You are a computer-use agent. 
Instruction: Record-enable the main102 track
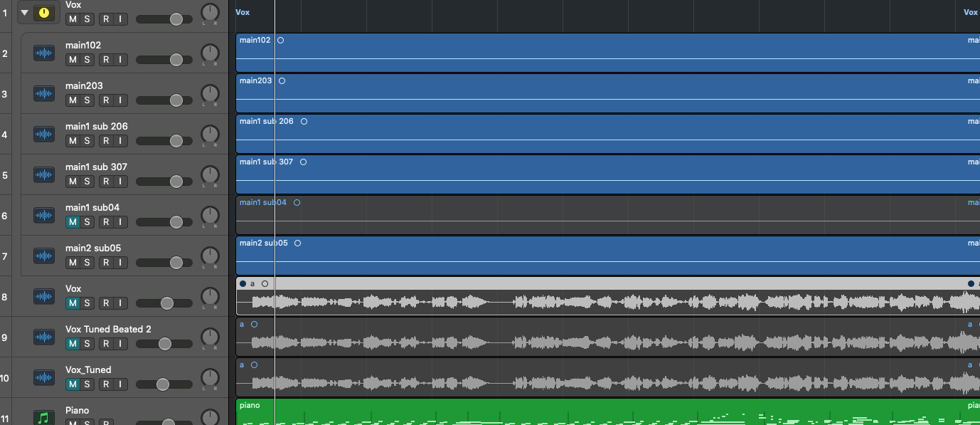click(106, 60)
